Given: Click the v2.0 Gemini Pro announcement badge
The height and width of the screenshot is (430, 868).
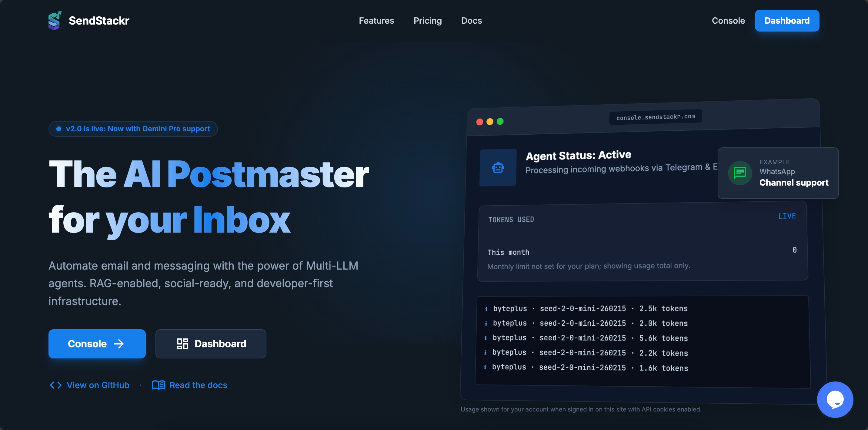Looking at the screenshot, I should pos(133,129).
